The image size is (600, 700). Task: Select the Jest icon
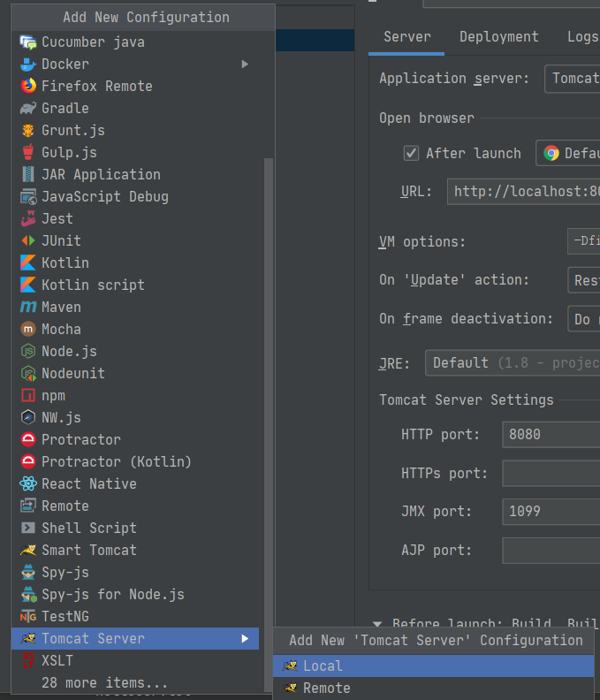(x=27, y=219)
